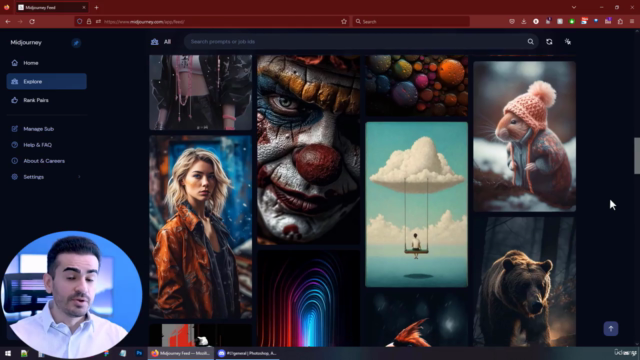The image size is (640, 360).
Task: Click the Midjourney Feed Firefox taskbar button
Action: click(180, 353)
